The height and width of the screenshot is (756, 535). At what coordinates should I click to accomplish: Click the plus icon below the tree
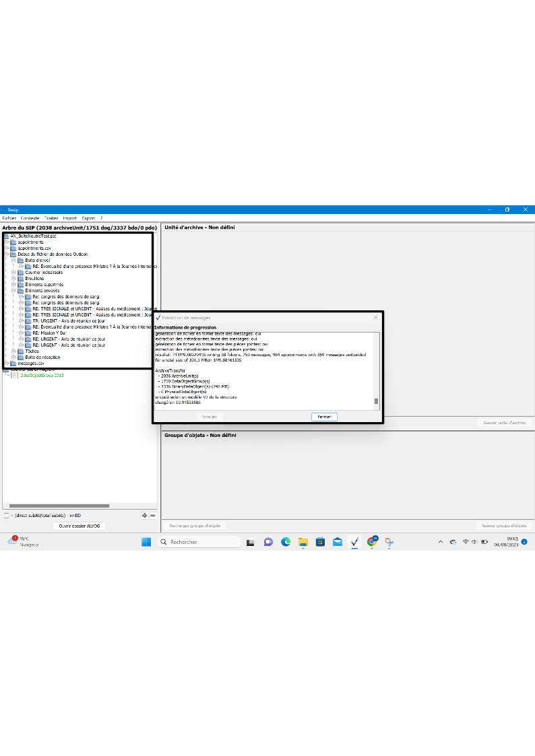[x=144, y=515]
